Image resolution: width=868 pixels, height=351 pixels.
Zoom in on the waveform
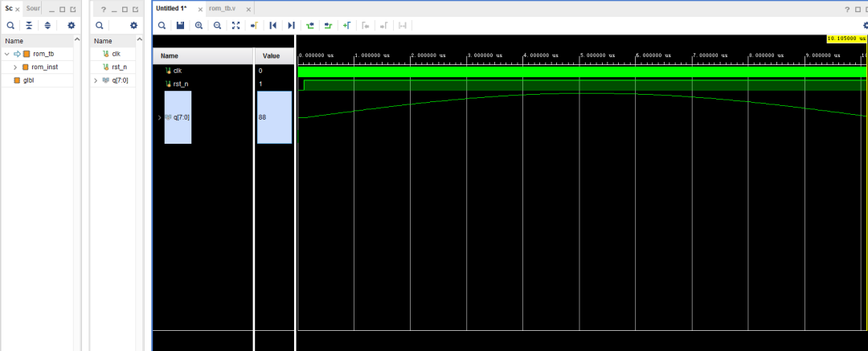click(199, 26)
